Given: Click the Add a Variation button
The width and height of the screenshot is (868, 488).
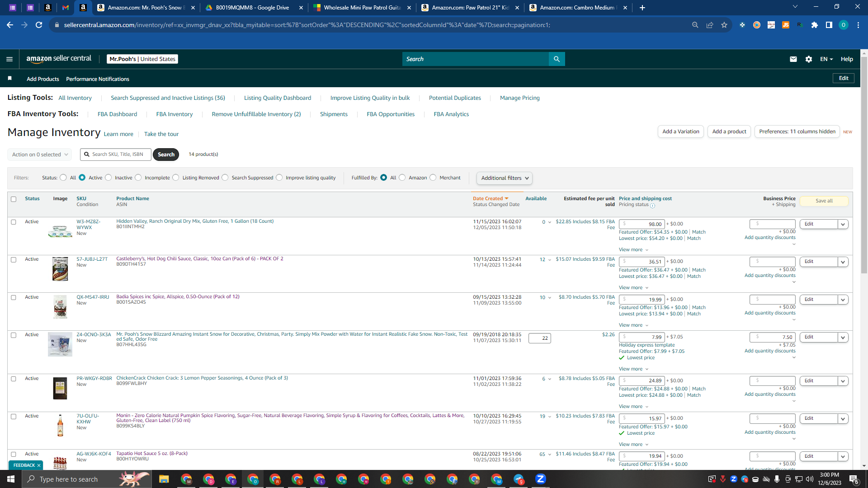Looking at the screenshot, I should point(681,131).
